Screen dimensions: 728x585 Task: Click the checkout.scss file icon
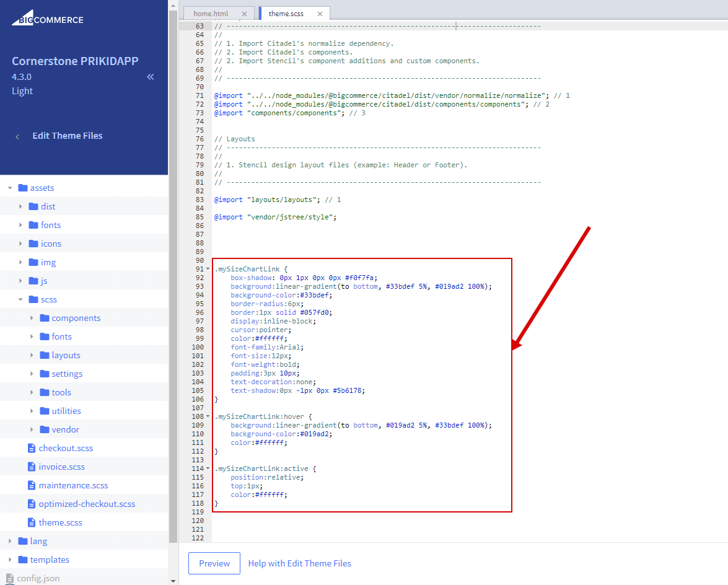(x=32, y=448)
